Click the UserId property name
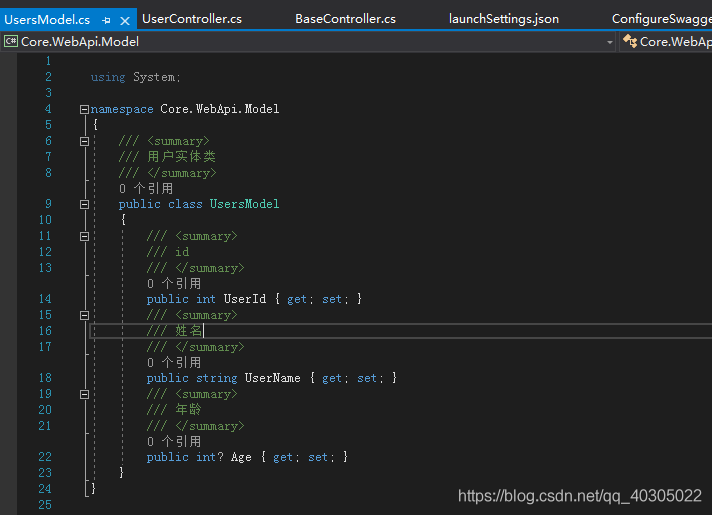The width and height of the screenshot is (712, 515). 245,299
